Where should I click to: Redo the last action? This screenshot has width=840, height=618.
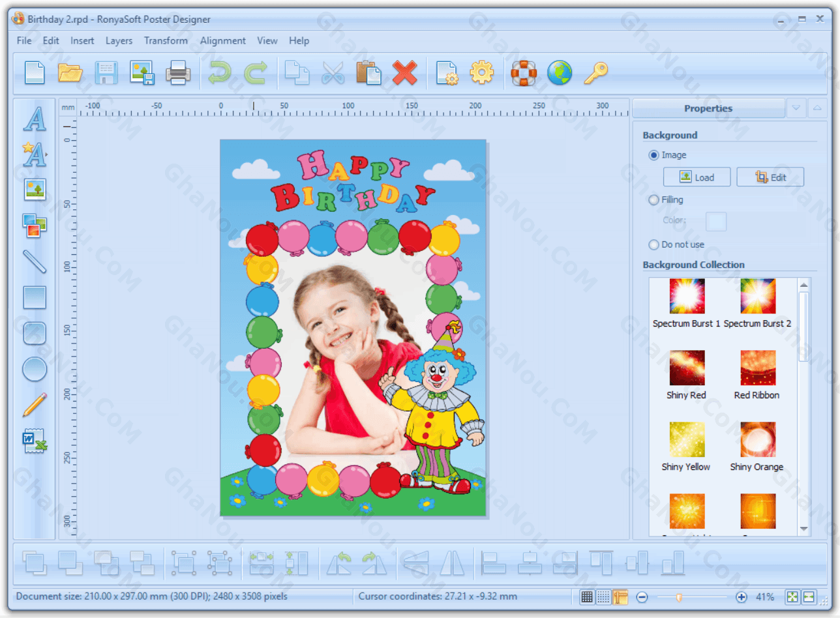pos(255,72)
